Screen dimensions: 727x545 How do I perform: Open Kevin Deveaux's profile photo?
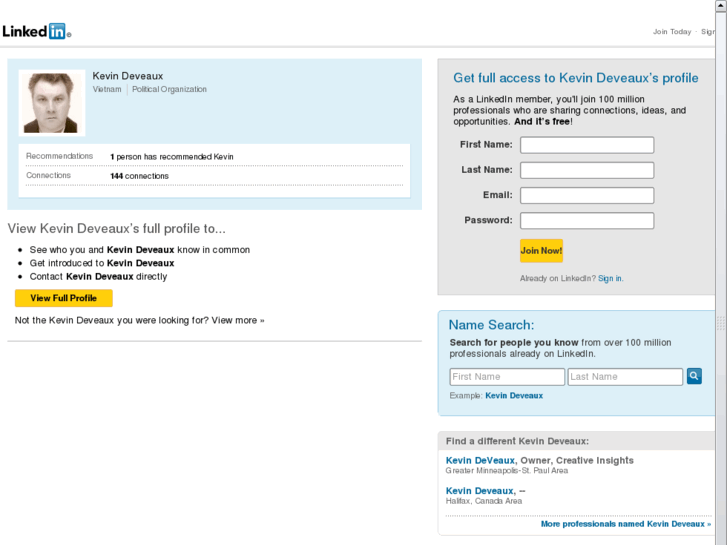[x=51, y=103]
